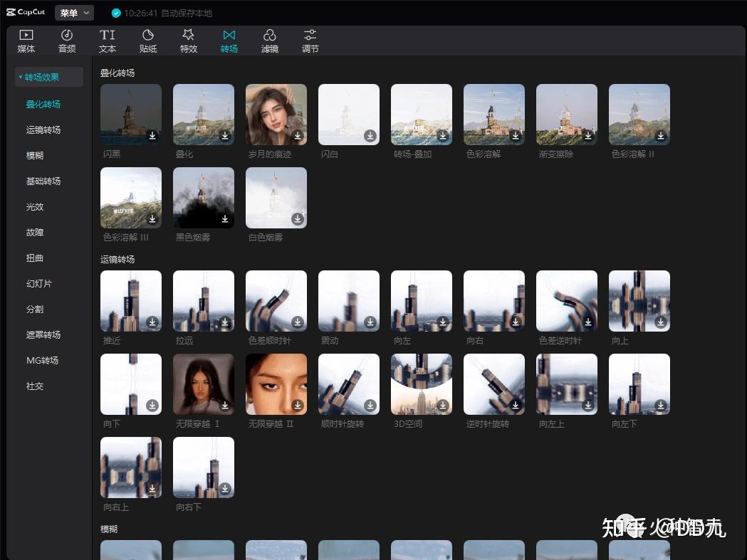The image size is (747, 560).
Task: Click the CapCut logo
Action: pos(26,12)
